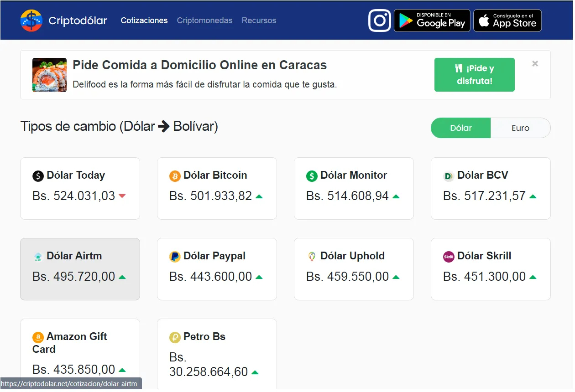Screen dimensions: 575x392
Task: Click the Bitcoin icon on Dólar Bitcoin card
Action: [x=175, y=176]
